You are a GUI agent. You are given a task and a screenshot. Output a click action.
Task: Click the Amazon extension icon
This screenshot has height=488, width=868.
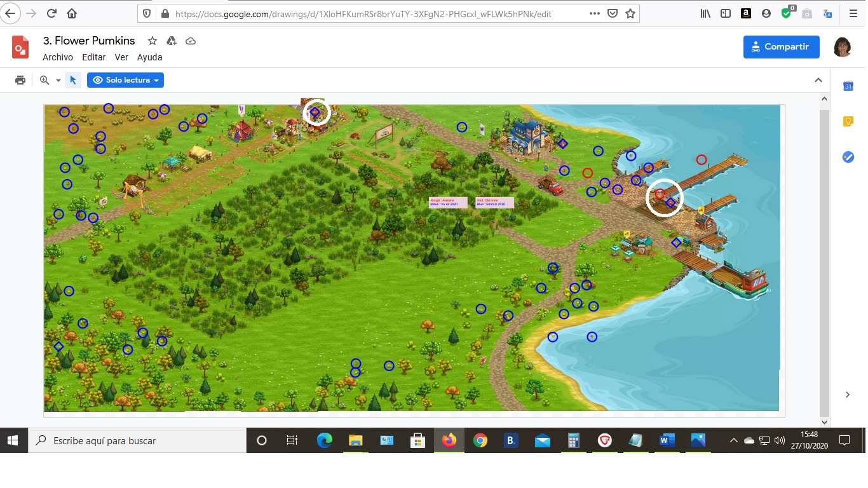pyautogui.click(x=746, y=13)
